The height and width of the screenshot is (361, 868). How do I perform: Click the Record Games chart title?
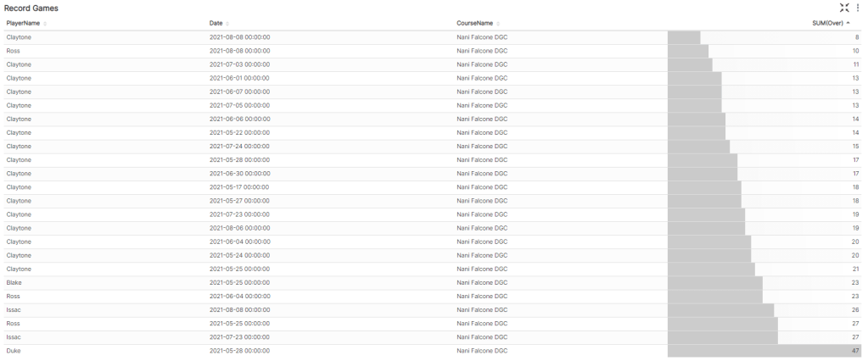(x=31, y=8)
